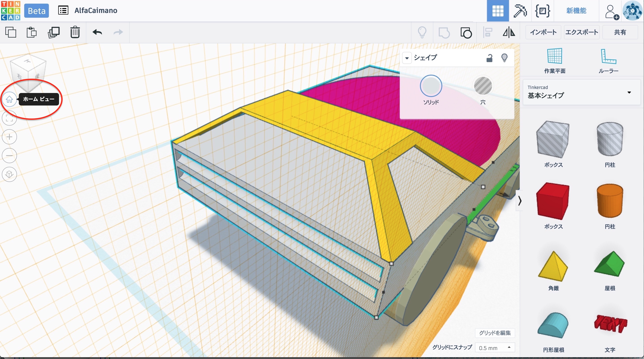Switch to orthographic view with the cube icon
The height and width of the screenshot is (359, 644).
(9, 174)
